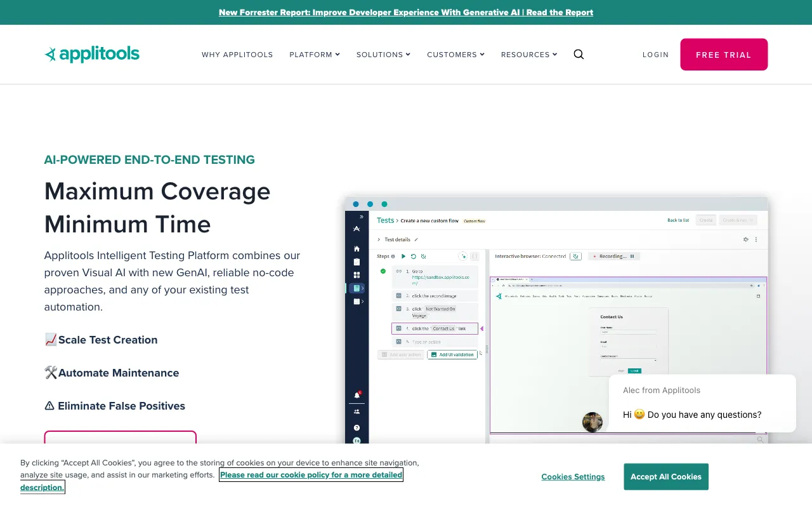Click the chat agent's avatar photo
Screen dimensions: 812x508
[593, 422]
